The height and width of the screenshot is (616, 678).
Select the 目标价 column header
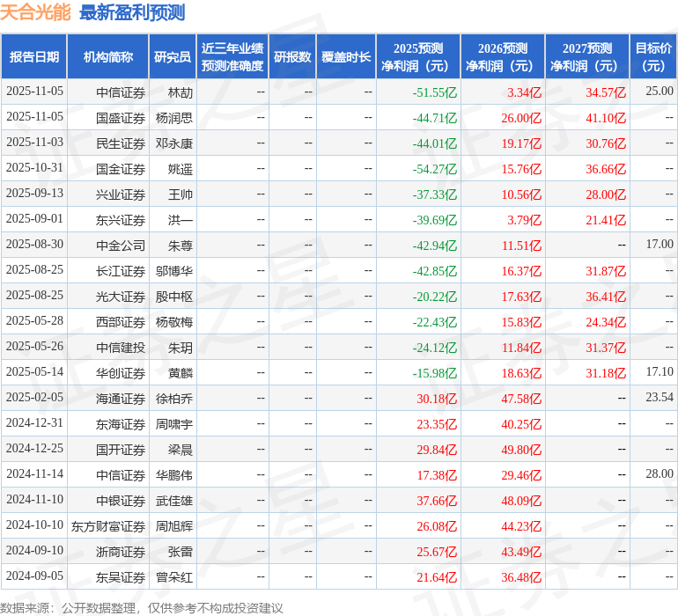tap(653, 57)
